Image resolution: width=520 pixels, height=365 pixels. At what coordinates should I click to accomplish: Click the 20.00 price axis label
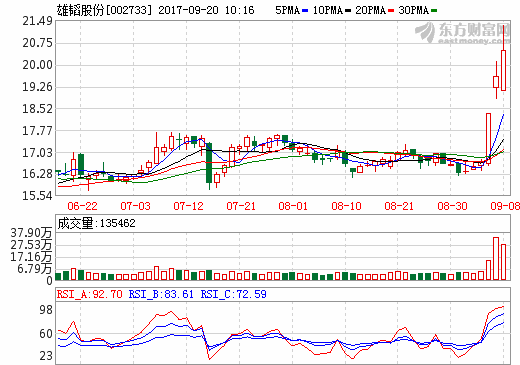37,65
